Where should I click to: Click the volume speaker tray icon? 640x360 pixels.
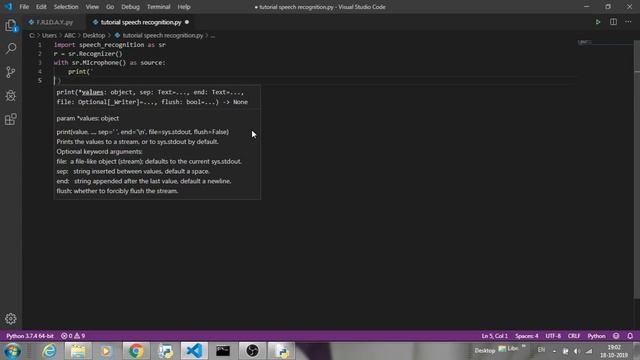click(x=577, y=351)
